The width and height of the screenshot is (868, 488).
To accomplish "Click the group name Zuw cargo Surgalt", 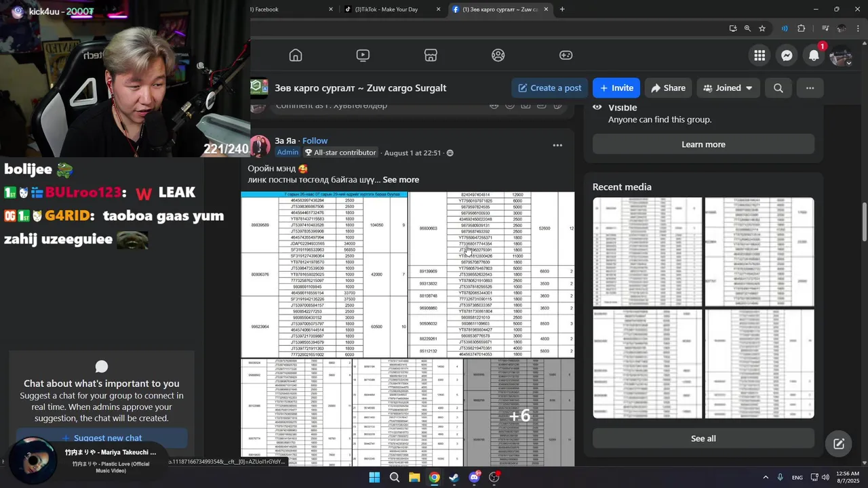I will click(x=360, y=88).
